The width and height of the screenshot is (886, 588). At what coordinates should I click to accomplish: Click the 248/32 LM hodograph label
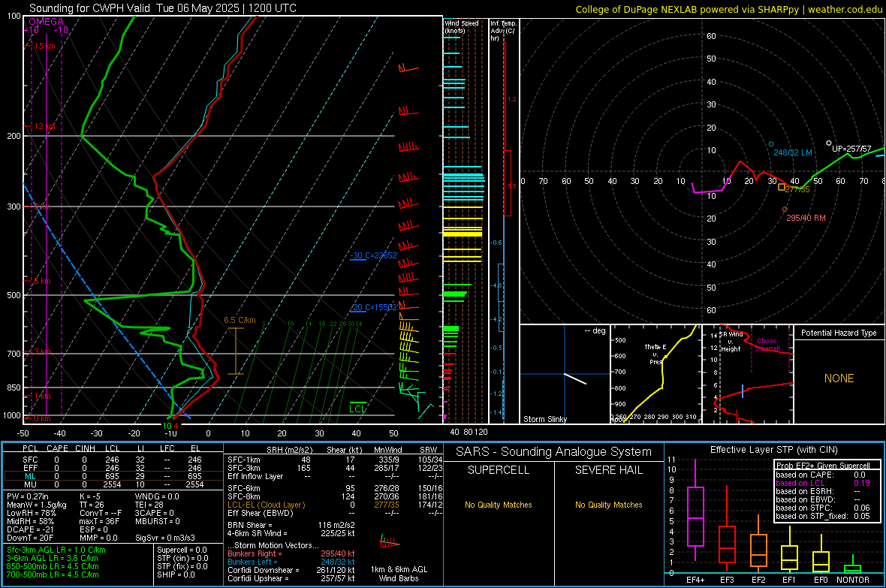[x=793, y=152]
